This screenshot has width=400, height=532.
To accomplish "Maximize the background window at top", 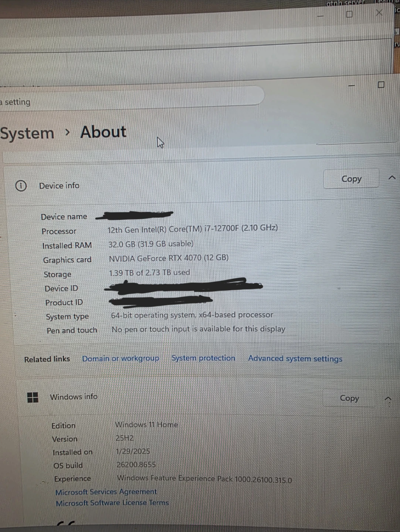I will 349,14.
